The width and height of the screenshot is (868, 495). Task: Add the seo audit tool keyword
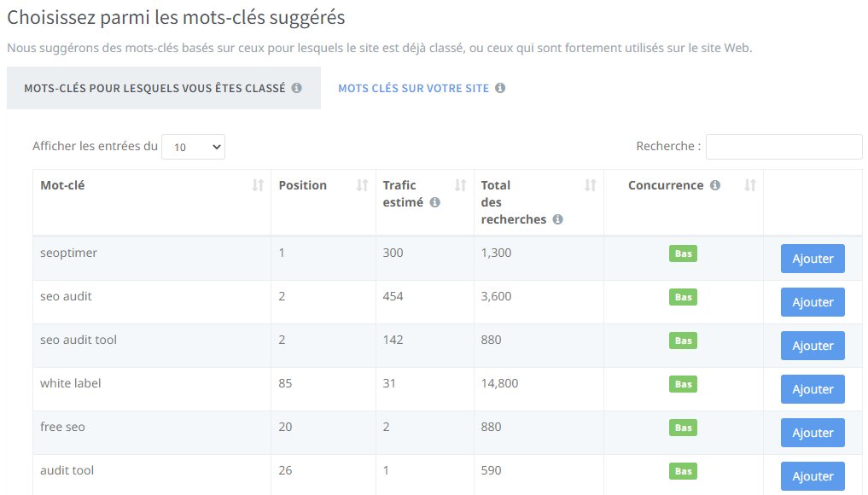pos(813,346)
